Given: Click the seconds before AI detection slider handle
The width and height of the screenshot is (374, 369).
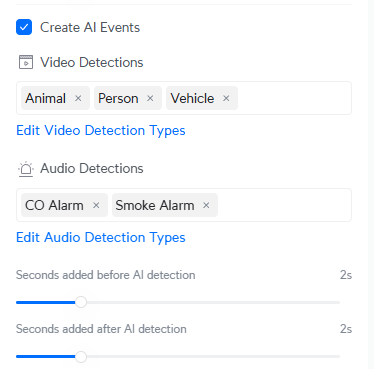Looking at the screenshot, I should pyautogui.click(x=81, y=302).
